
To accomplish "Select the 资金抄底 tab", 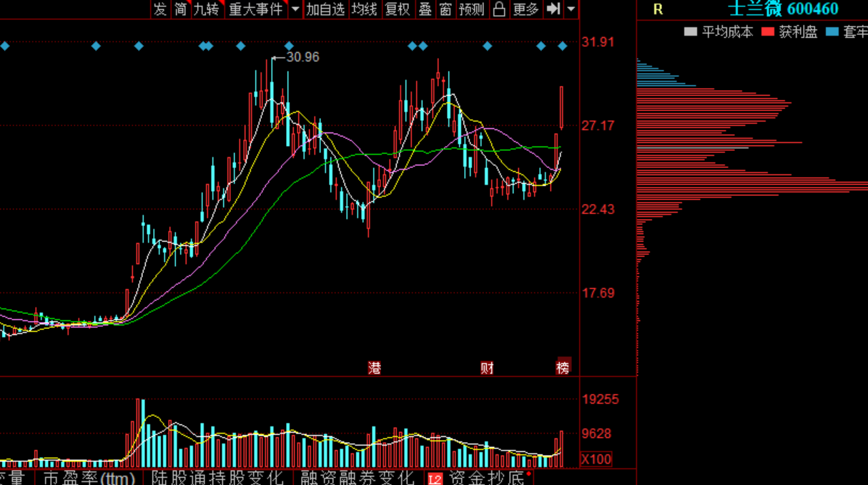I will [487, 477].
